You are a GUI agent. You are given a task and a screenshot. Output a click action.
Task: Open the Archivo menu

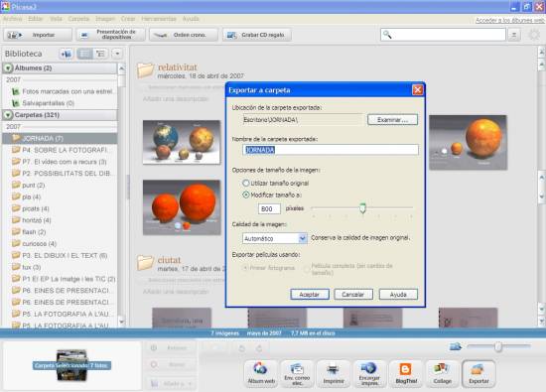13,19
